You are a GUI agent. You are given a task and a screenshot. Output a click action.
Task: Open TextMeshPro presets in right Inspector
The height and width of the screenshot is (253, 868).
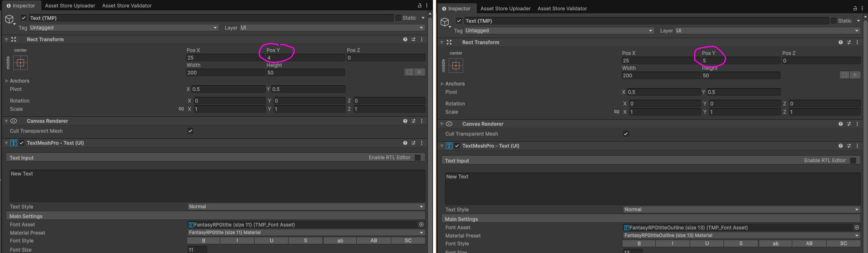click(849, 146)
